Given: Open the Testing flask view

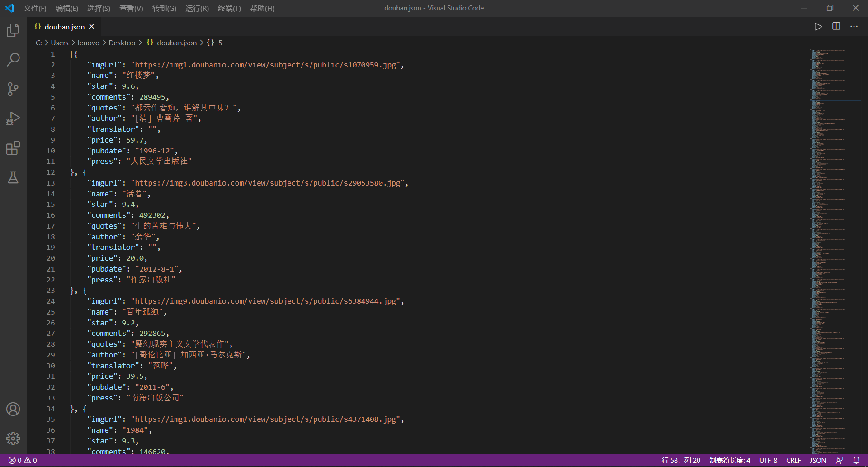Looking at the screenshot, I should 13,177.
